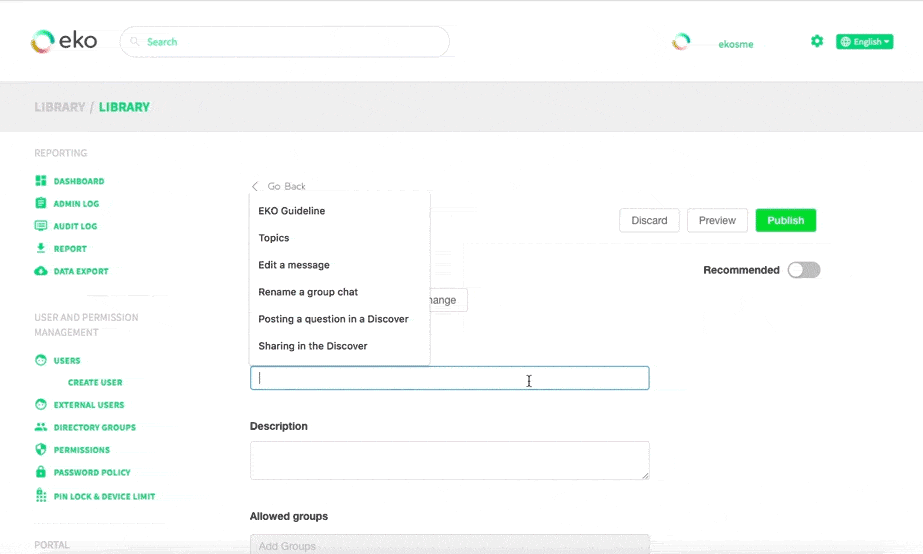Click the Permissions shield icon

(41, 450)
